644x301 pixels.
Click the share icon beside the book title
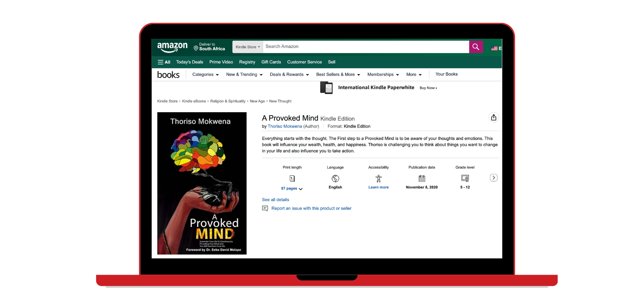pyautogui.click(x=493, y=117)
